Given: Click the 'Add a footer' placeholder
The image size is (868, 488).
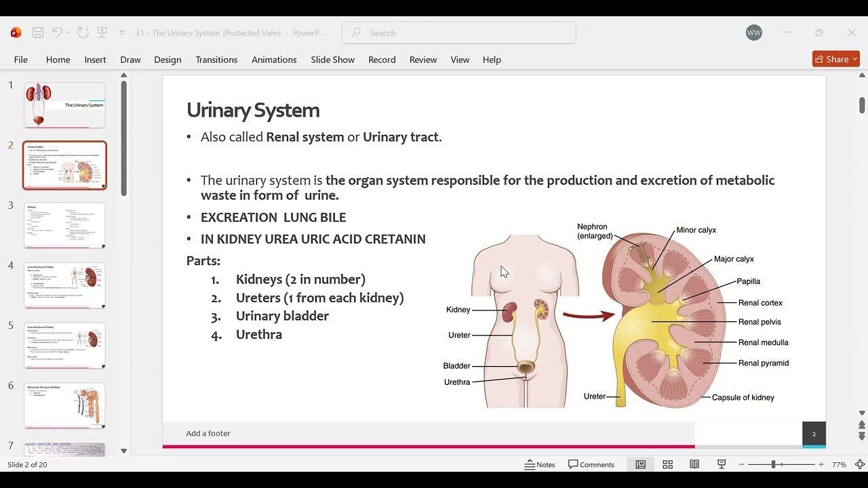Looking at the screenshot, I should click(208, 433).
